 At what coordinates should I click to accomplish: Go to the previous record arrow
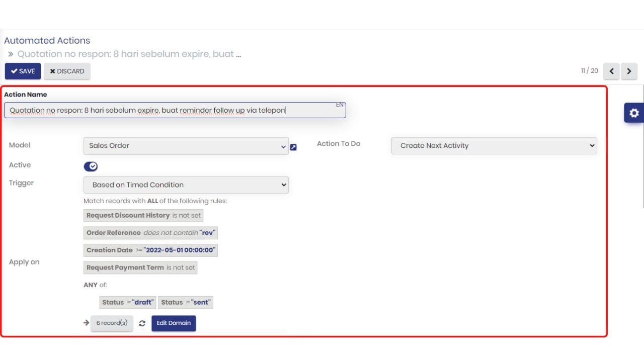611,71
